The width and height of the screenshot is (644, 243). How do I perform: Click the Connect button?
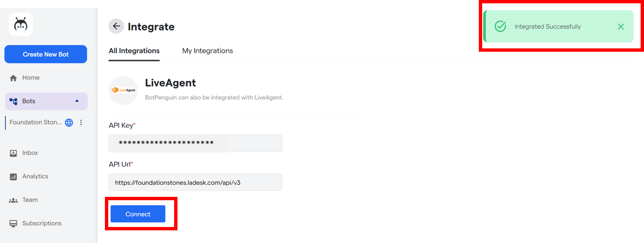(x=138, y=214)
